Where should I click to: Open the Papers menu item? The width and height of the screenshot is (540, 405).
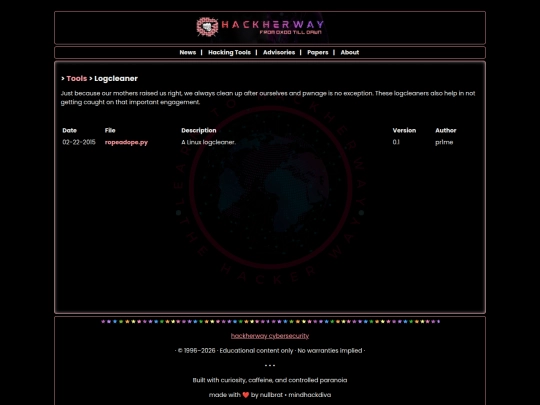pos(318,52)
